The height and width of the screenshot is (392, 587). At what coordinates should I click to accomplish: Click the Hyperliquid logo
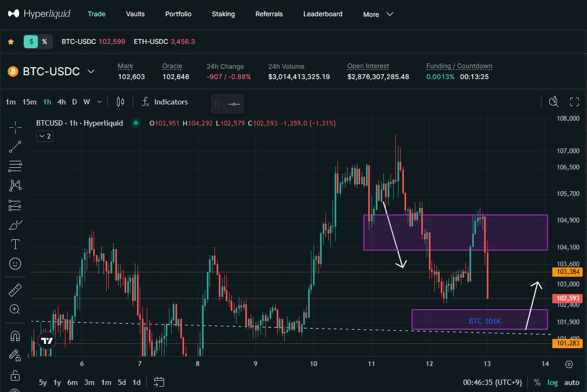point(39,14)
